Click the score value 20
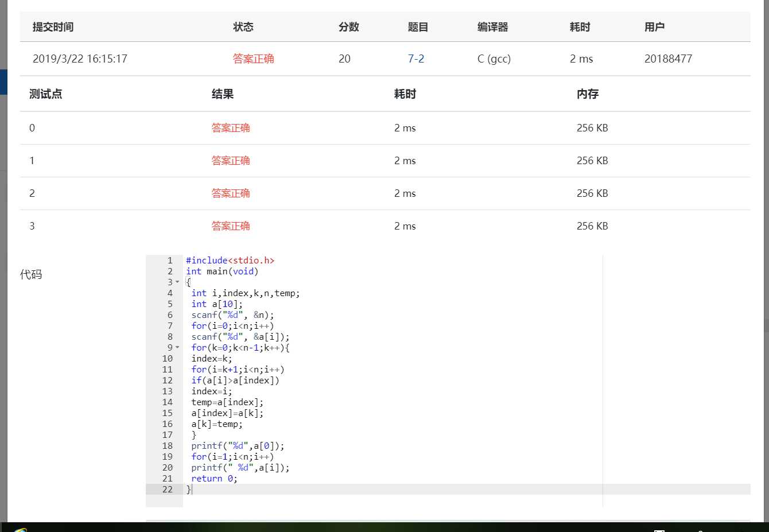The image size is (769, 532). [344, 59]
